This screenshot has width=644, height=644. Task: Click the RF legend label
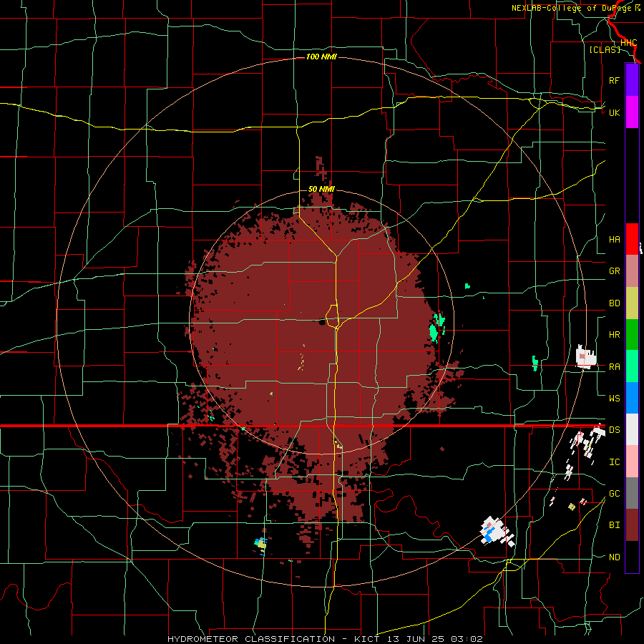pyautogui.click(x=614, y=80)
